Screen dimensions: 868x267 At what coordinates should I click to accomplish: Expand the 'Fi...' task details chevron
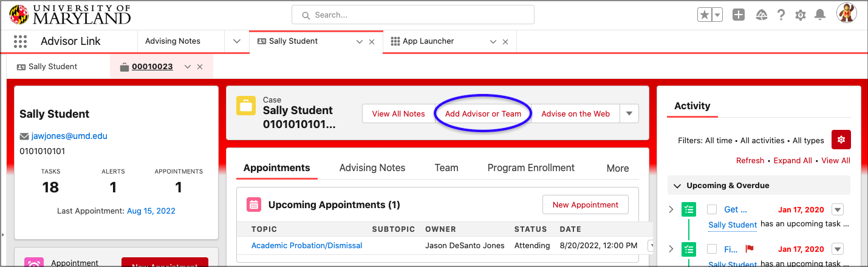671,249
